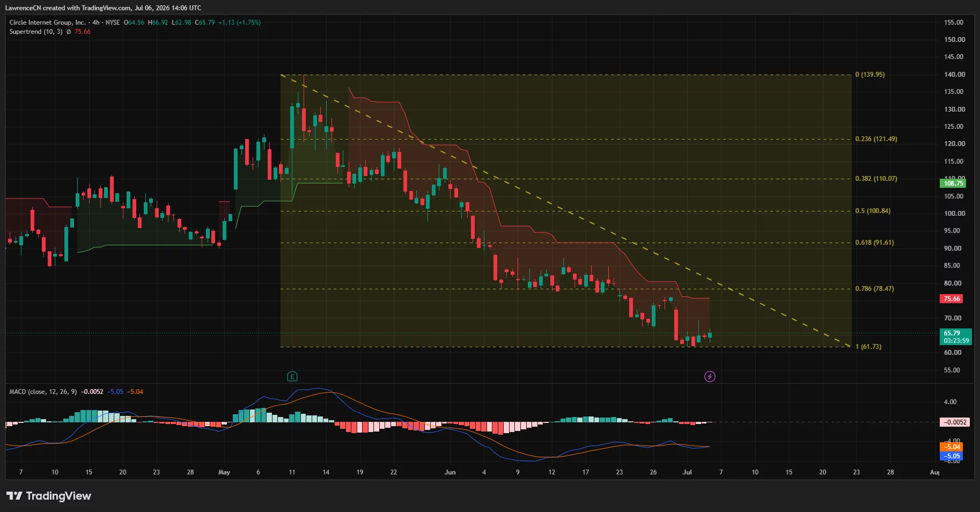The height and width of the screenshot is (512, 980).
Task: Click the open value O64.56
Action: pos(134,23)
